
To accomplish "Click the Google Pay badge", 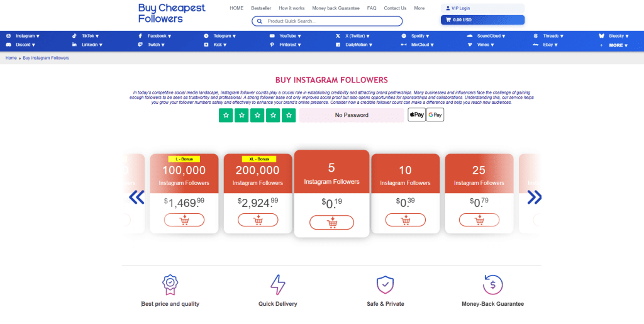I will click(x=435, y=115).
